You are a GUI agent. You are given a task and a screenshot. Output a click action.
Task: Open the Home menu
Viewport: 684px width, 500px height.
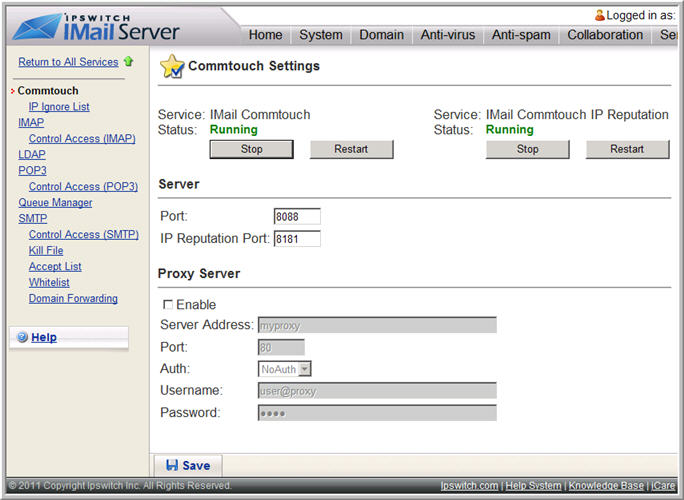click(265, 35)
